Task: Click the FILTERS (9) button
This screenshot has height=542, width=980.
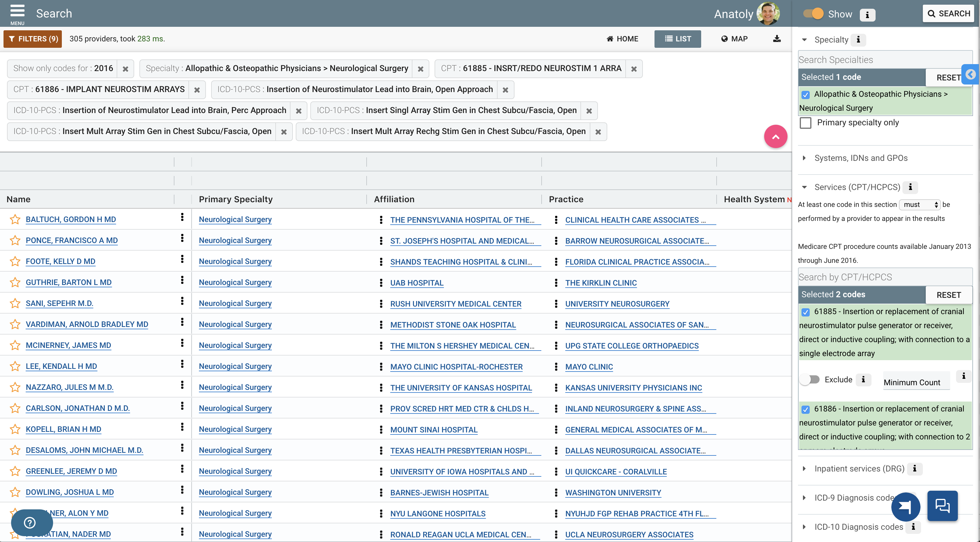Action: coord(33,39)
